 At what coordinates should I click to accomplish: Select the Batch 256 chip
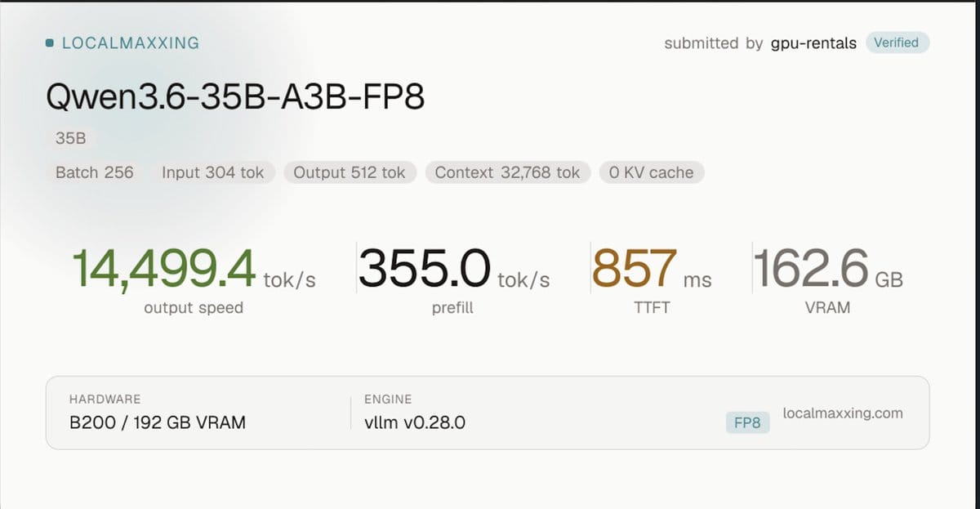click(95, 172)
